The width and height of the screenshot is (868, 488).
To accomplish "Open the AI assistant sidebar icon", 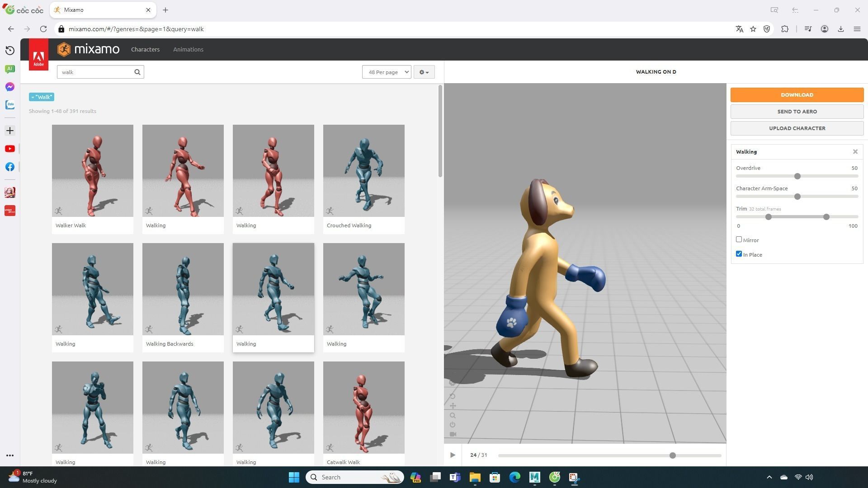I will pos(10,69).
